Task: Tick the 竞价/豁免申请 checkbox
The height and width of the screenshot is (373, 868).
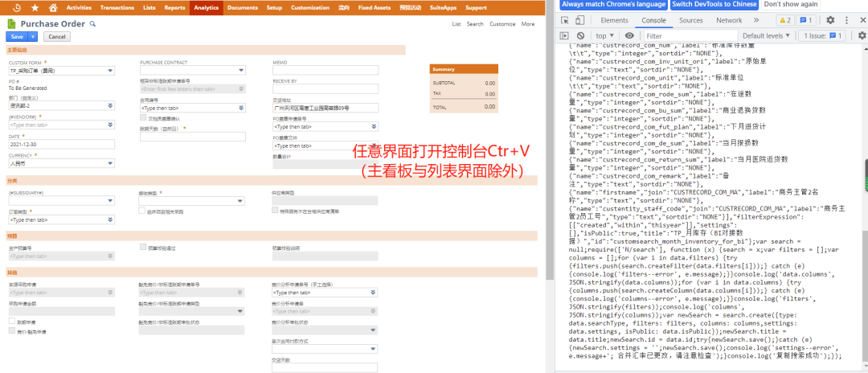Action: 11,330
